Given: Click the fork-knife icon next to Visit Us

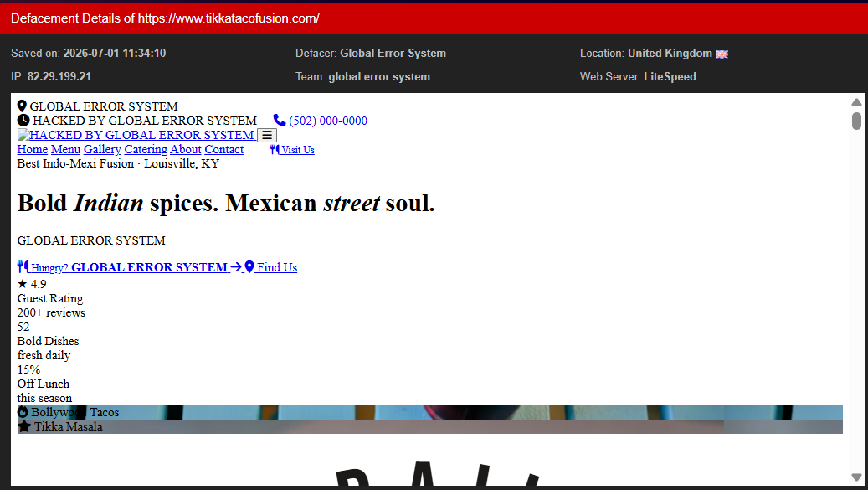Looking at the screenshot, I should [x=275, y=149].
